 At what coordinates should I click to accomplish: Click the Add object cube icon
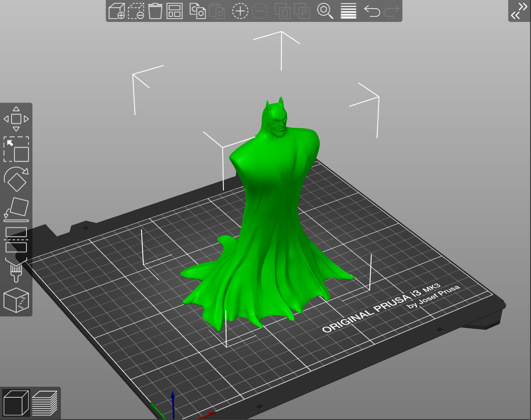pos(117,11)
